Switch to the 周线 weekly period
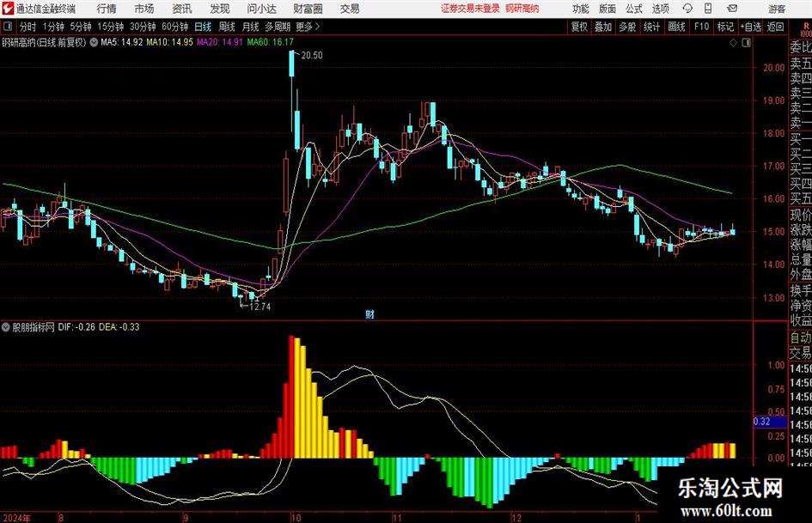Viewport: 812px width, 523px height. coord(227,27)
